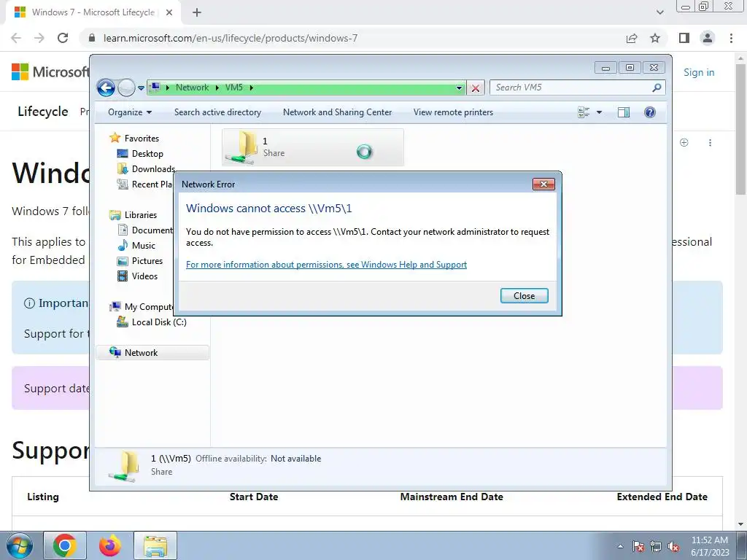The image size is (747, 560).
Task: Click Microsoft logo on webpage
Action: (50, 72)
